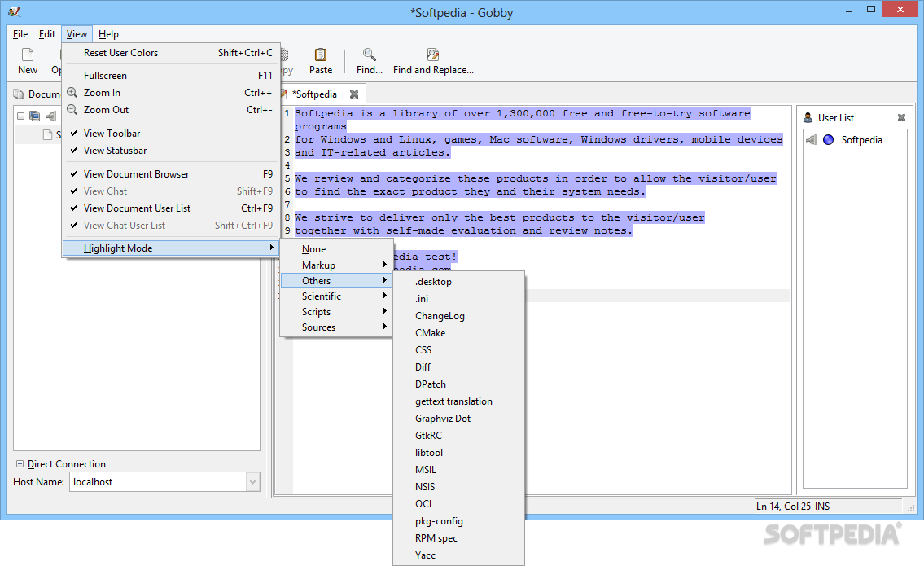The image size is (924, 566).
Task: Toggle View Document Browser option
Action: click(x=171, y=174)
